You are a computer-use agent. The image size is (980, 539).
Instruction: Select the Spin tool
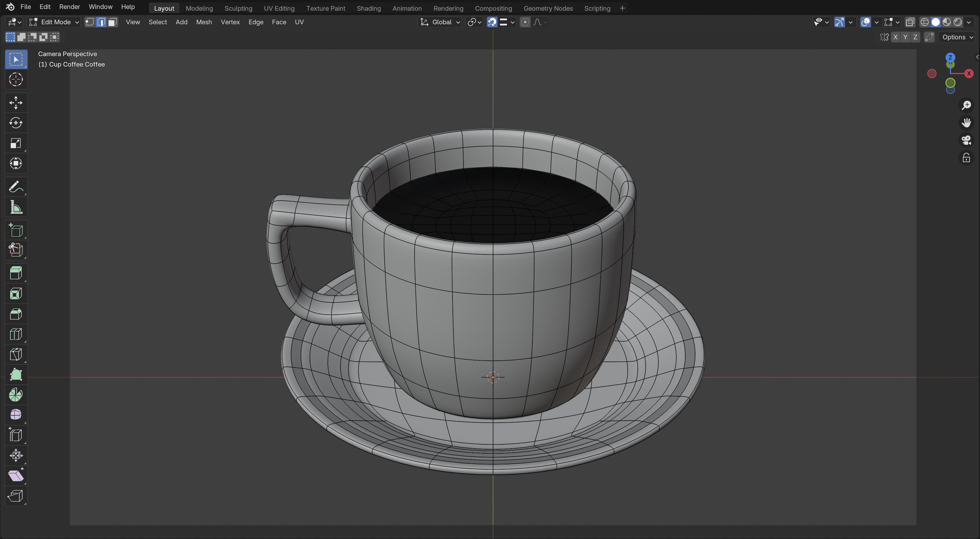(x=16, y=395)
